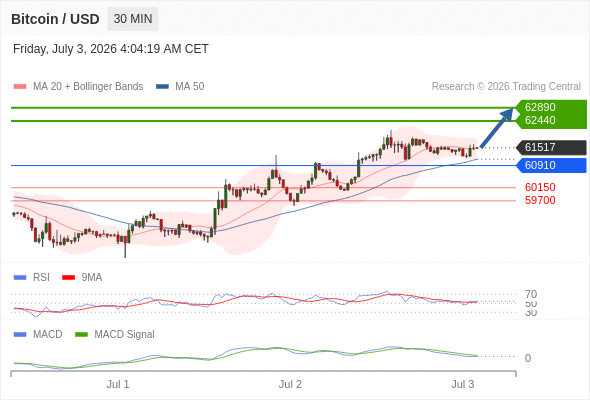Click the green MACD Signal legend marker
Image resolution: width=590 pixels, height=400 pixels.
tap(81, 335)
